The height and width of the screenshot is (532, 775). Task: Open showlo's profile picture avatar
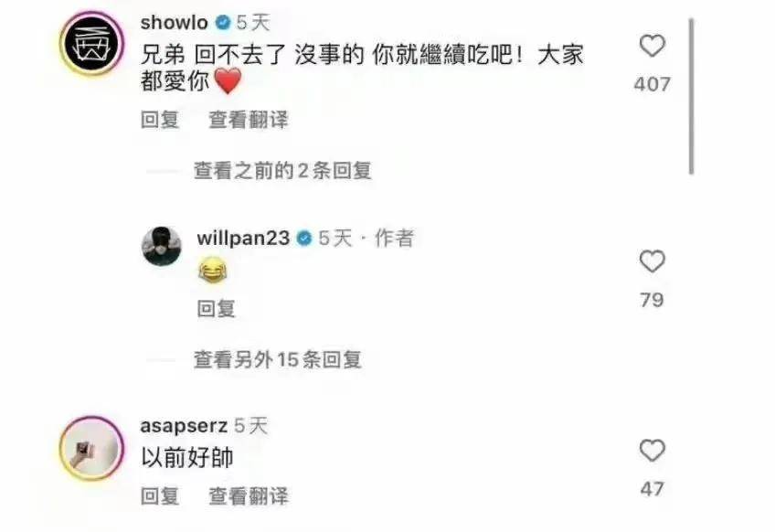91,44
